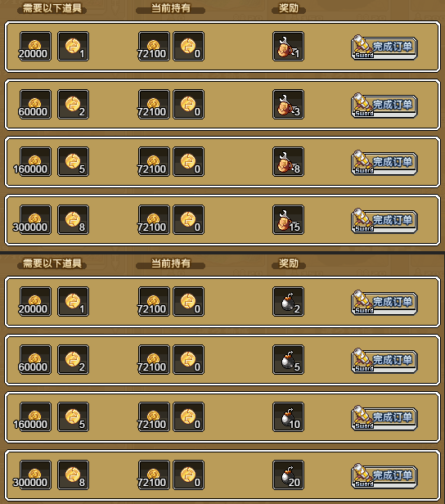
Task: Click the 当前持有 header in the top section
Action: tap(171, 8)
